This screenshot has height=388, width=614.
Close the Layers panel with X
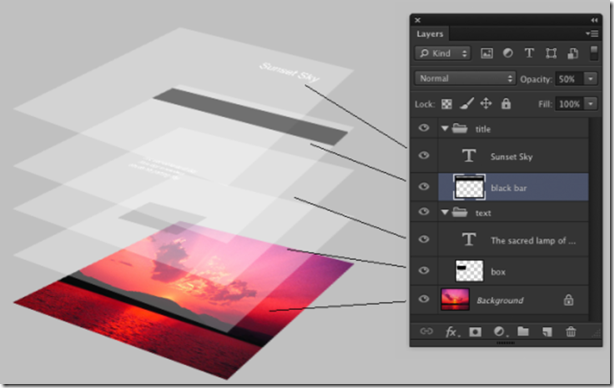[x=417, y=20]
